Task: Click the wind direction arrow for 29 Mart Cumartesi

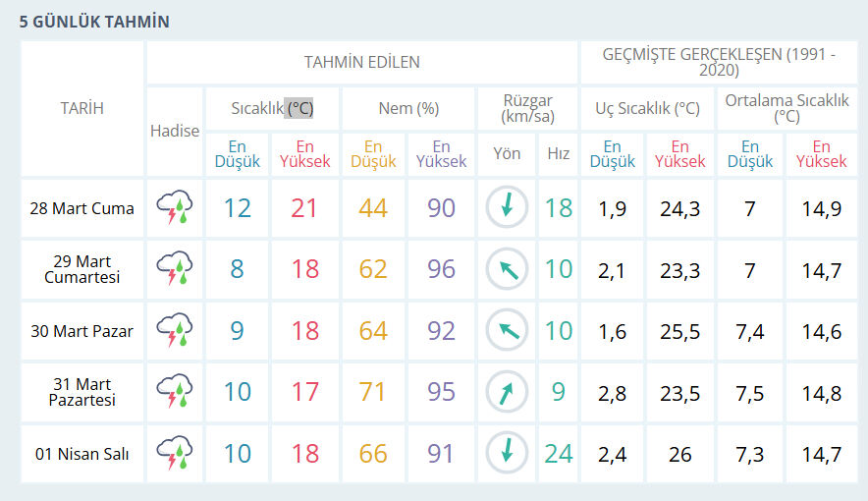Action: [507, 269]
